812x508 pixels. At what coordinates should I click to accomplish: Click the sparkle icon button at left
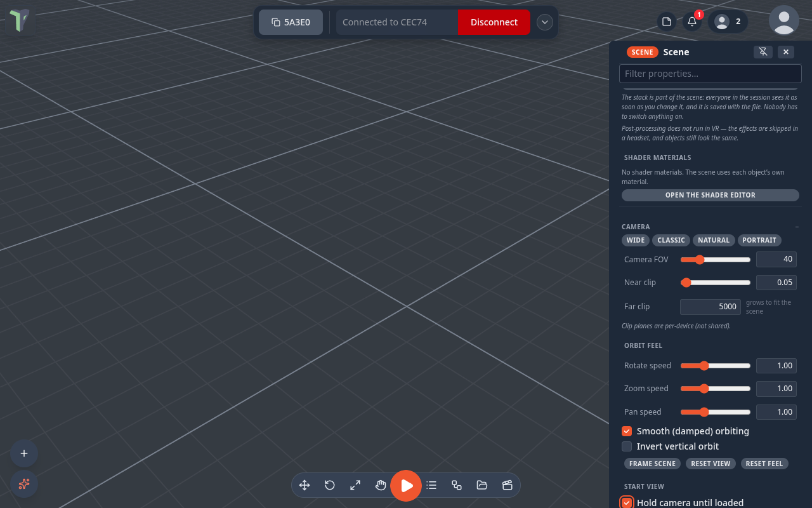24,484
